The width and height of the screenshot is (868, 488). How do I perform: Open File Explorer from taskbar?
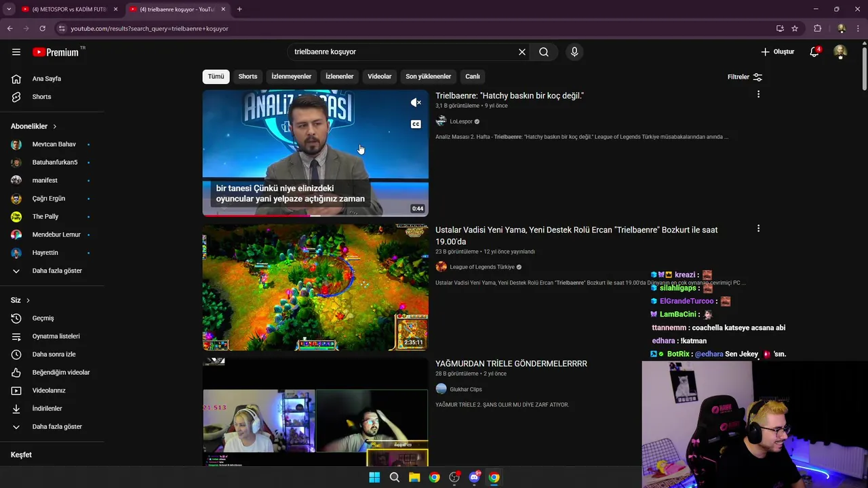click(x=414, y=477)
